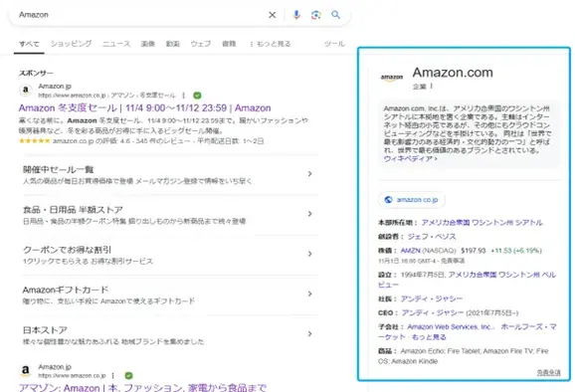This screenshot has height=392, width=575.
Task: Click the Amazon logo in the knowledge panel
Action: tap(392, 78)
